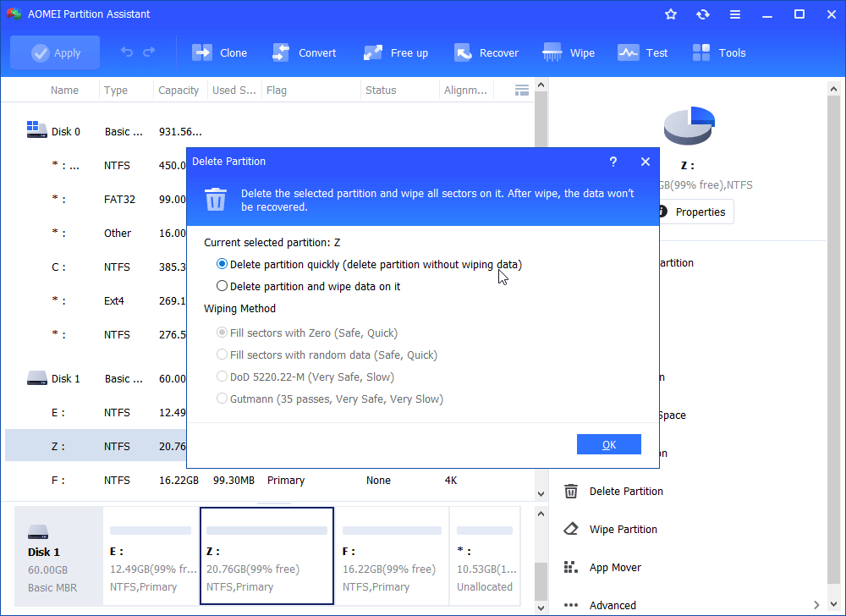The width and height of the screenshot is (846, 616).
Task: Select the Z: partition row in list
Action: coord(96,446)
